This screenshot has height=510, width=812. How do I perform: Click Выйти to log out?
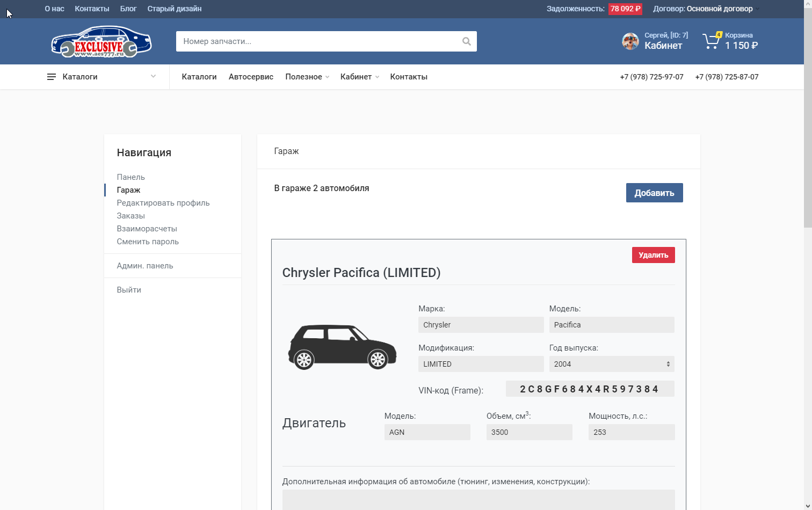tap(129, 290)
